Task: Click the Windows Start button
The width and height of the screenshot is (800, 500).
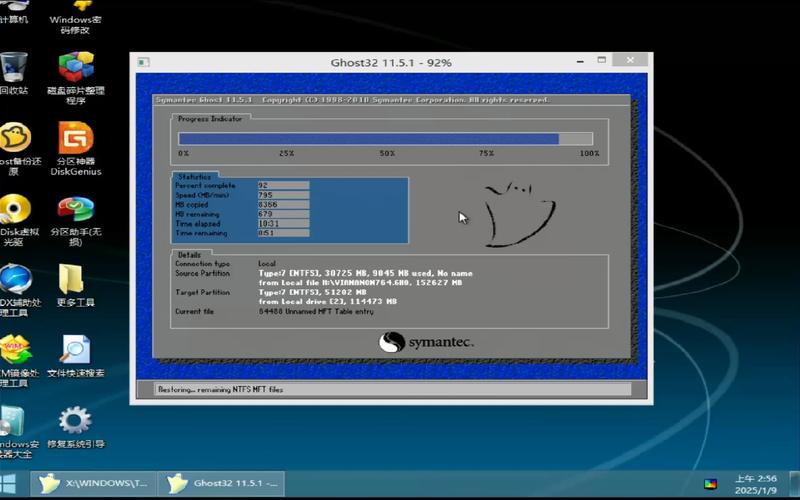Action: [8, 484]
